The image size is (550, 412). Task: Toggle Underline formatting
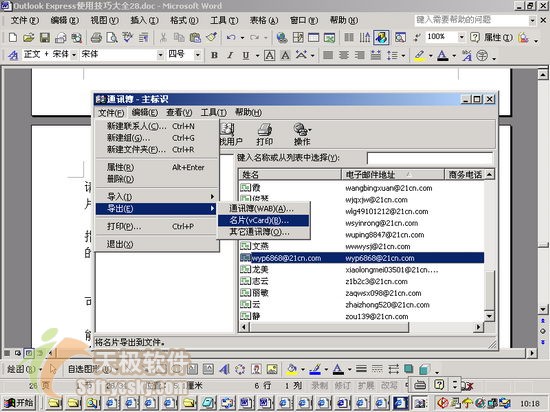tap(246, 55)
